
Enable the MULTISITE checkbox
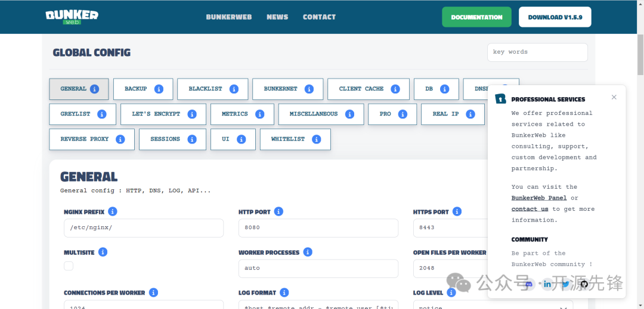click(x=69, y=266)
